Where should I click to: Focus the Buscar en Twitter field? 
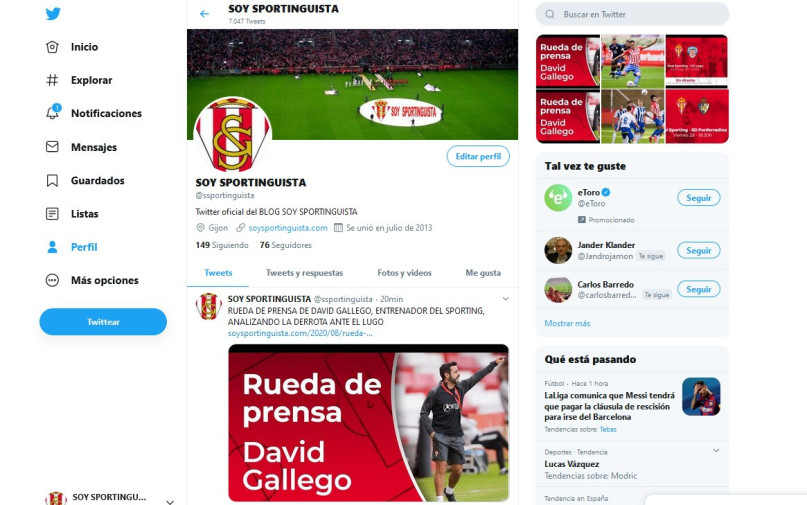pyautogui.click(x=633, y=14)
